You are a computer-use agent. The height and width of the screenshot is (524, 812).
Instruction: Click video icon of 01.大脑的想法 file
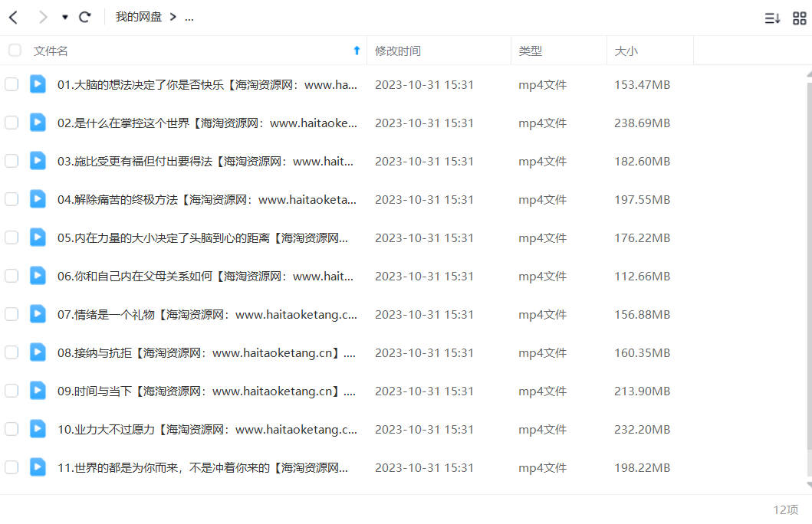(x=38, y=84)
